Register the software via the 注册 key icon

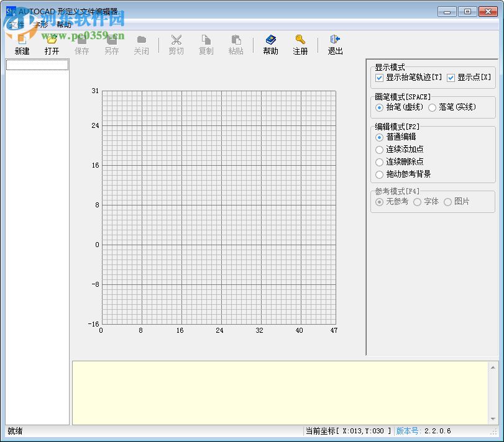[300, 43]
